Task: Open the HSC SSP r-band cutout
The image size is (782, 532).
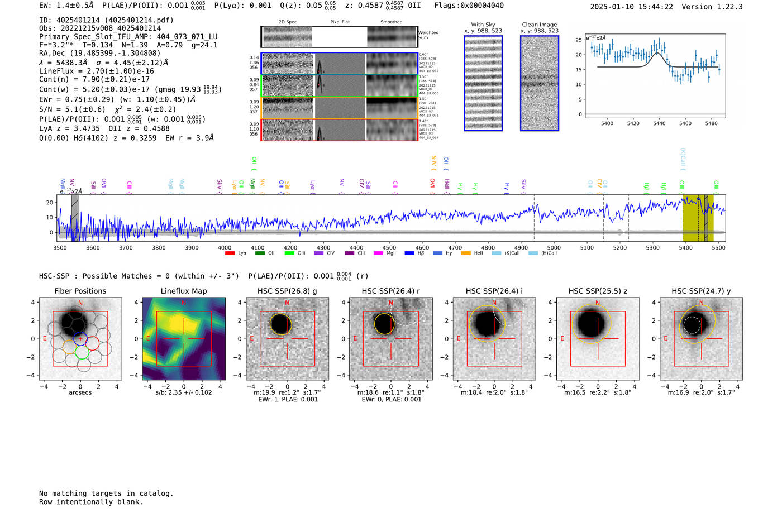Action: (x=390, y=339)
